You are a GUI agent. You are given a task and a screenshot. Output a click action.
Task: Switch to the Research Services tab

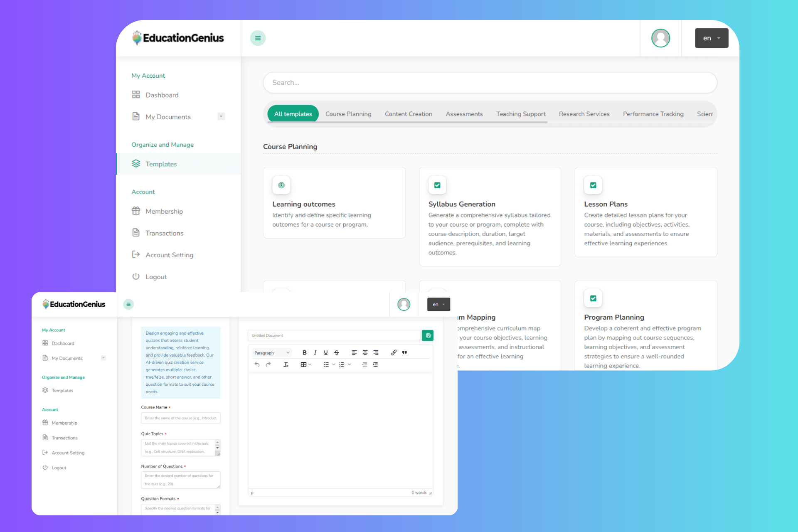click(x=584, y=114)
